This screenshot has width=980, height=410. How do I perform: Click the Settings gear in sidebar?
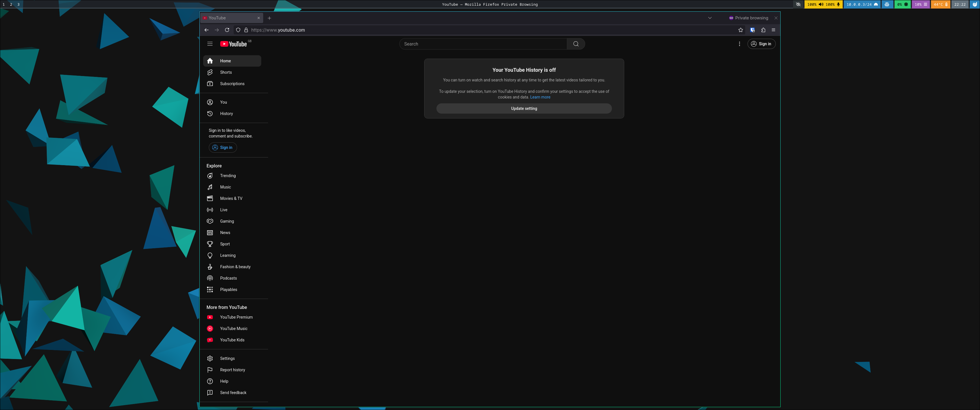pos(227,359)
